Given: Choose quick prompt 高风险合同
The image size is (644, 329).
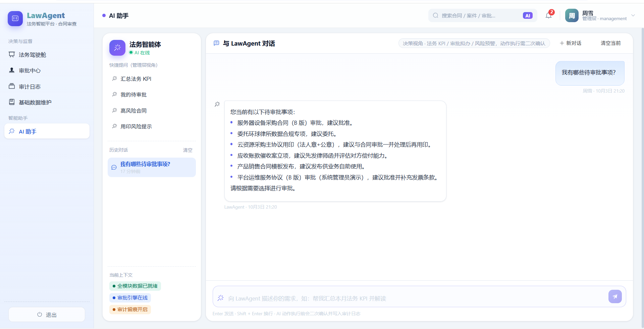Looking at the screenshot, I should click(152, 111).
